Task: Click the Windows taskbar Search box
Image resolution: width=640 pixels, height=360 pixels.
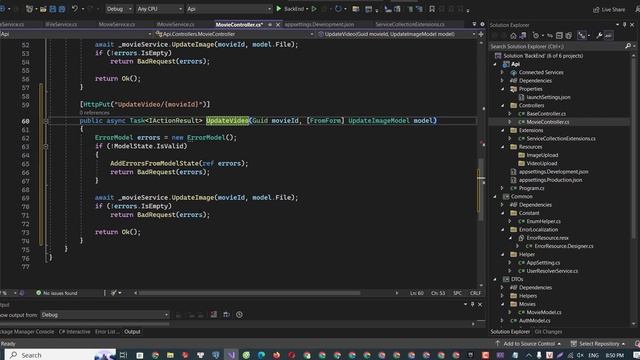Action: click(61, 355)
